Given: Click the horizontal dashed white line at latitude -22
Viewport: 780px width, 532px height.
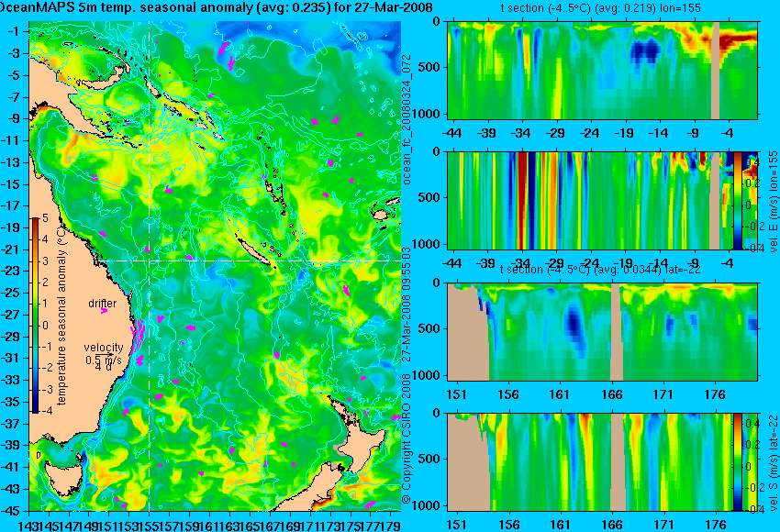Looking at the screenshot, I should [249, 260].
